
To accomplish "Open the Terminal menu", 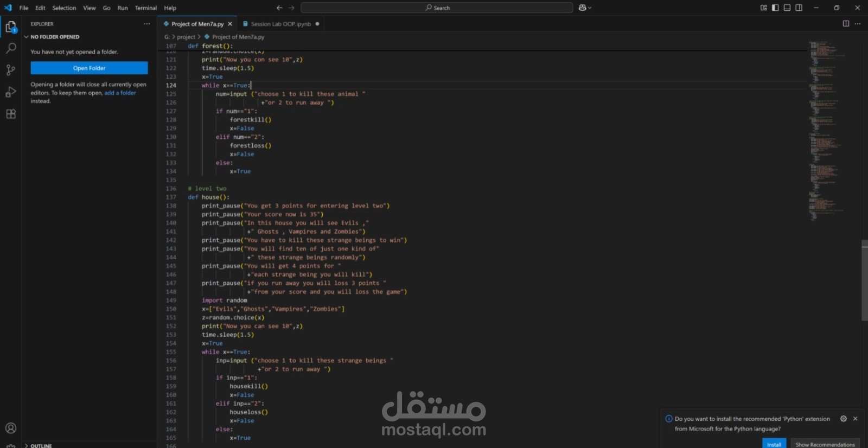I will 146,8.
